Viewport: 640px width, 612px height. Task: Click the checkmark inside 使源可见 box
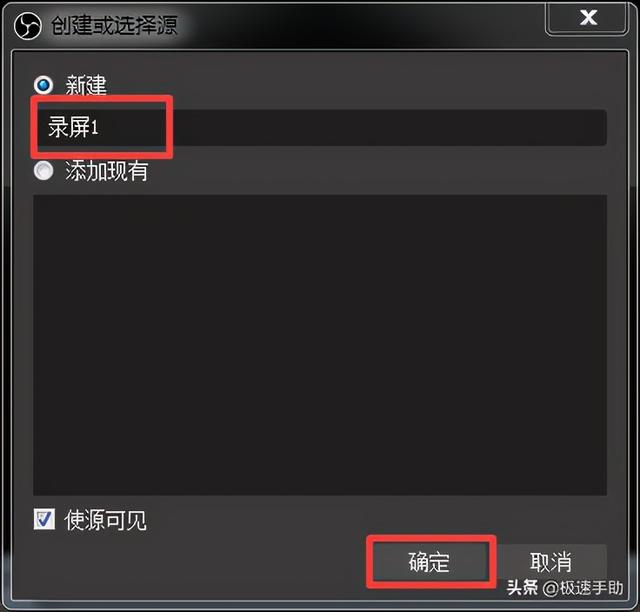click(44, 519)
